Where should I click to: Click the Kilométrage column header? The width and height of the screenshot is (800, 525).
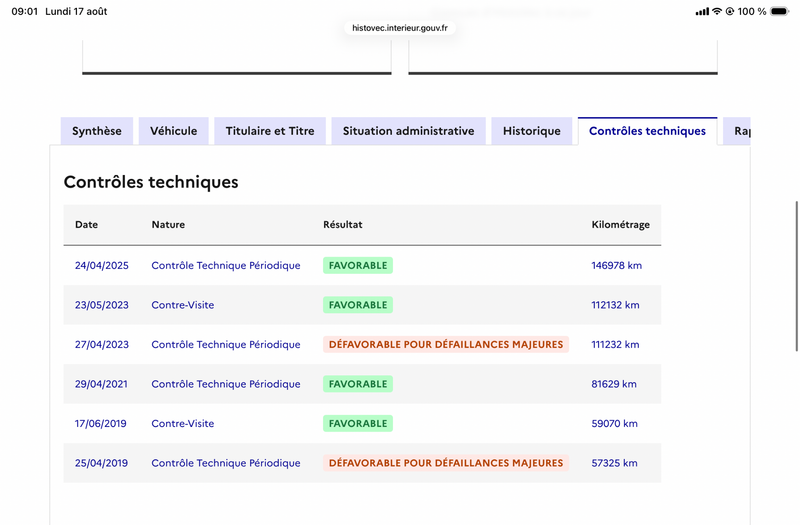click(x=620, y=225)
